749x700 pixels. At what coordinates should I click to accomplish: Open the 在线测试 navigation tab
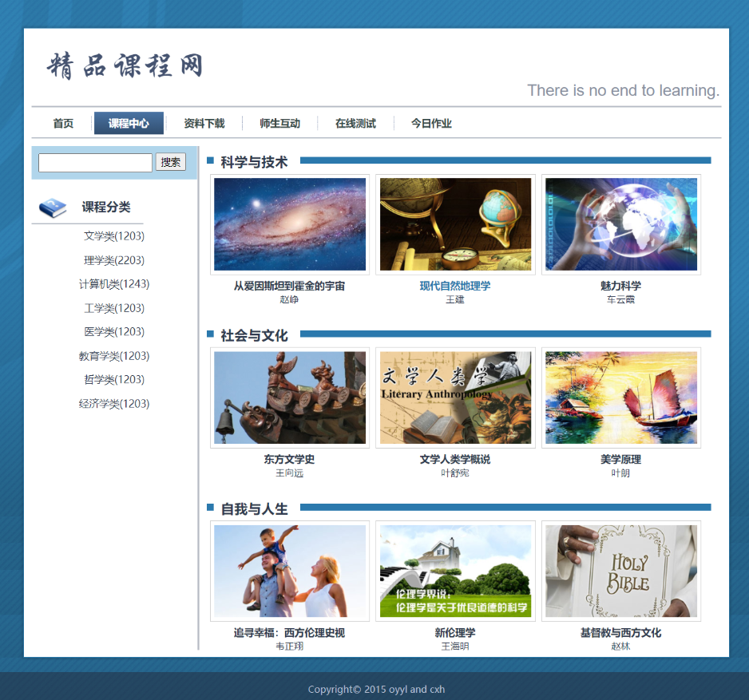pyautogui.click(x=355, y=123)
